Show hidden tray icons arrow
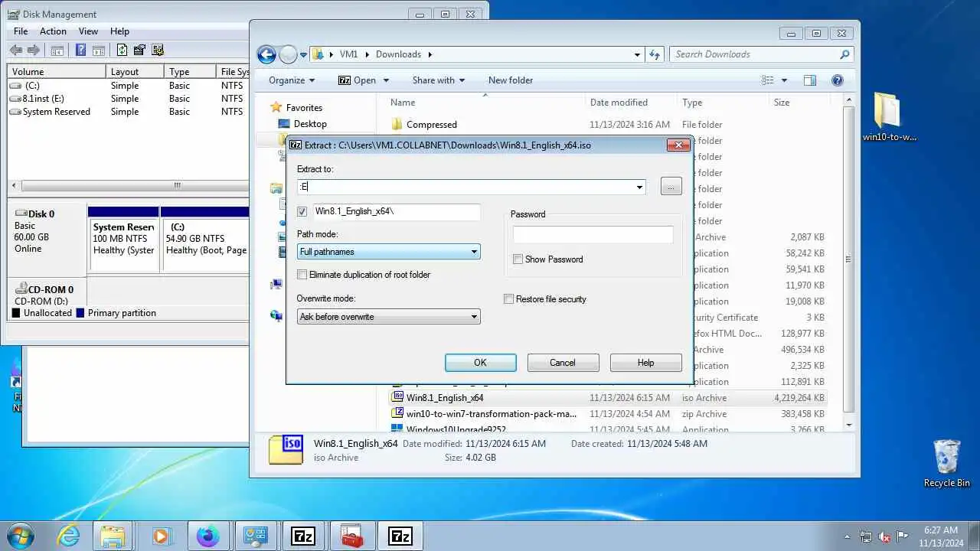 (848, 536)
